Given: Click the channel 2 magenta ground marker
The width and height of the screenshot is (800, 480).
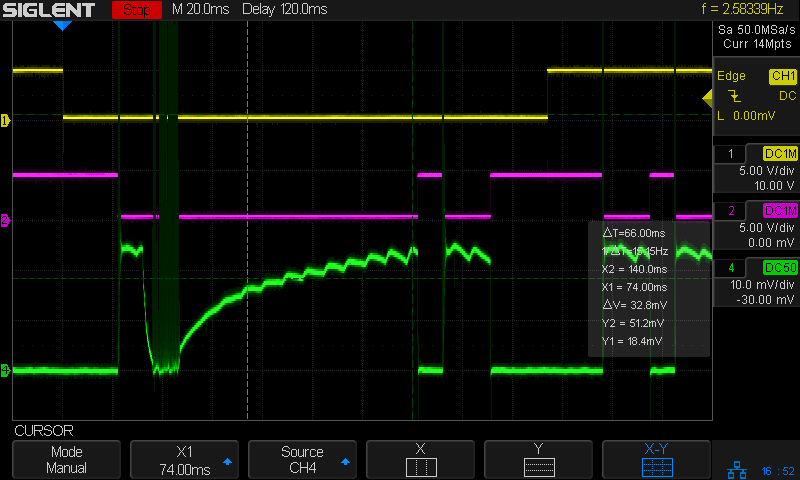Looking at the screenshot, I should 5,220.
